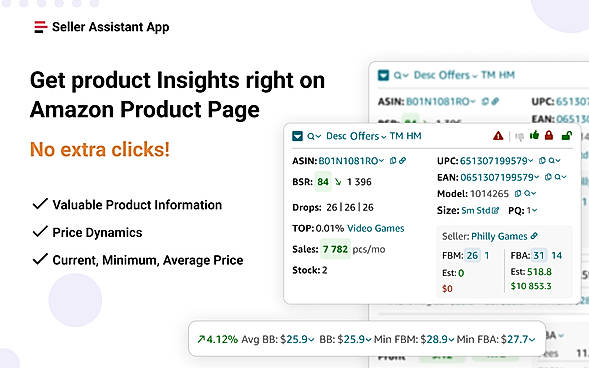Screen dimensions: 589x368
Task: Open the search dropdown beside Model number
Action: coord(530,194)
